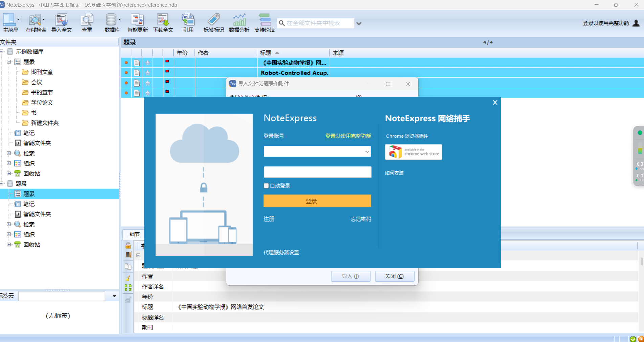Collapse the field group in detail panel

coord(138,255)
